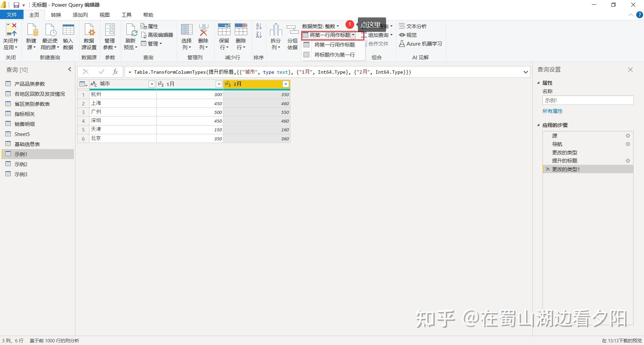Click the 分组依据 ribbon icon
Screen dimensions: 644x345
click(292, 30)
